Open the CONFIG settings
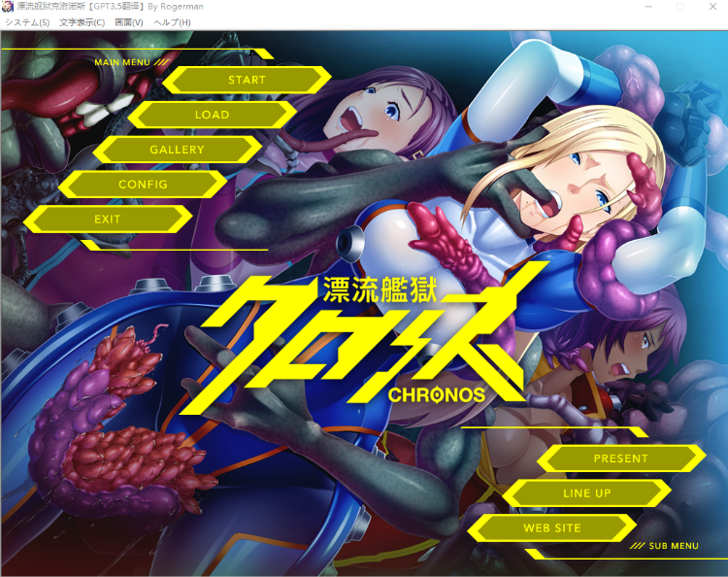 pyautogui.click(x=143, y=185)
